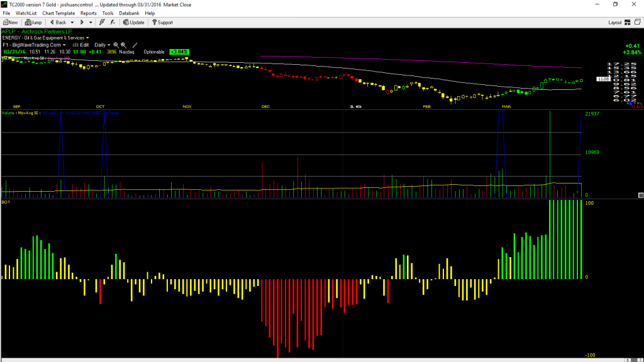Click the green +3.84% change badge
This screenshot has width=644, height=362.
(179, 52)
